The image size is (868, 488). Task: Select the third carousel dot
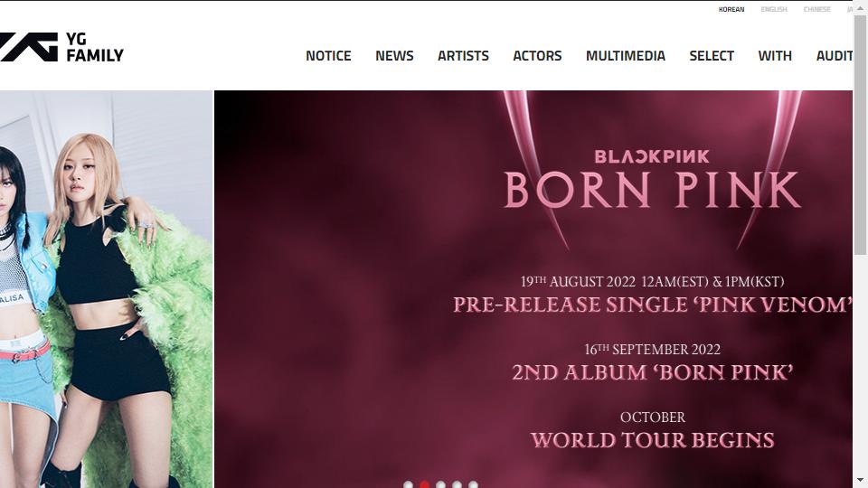[x=440, y=484]
